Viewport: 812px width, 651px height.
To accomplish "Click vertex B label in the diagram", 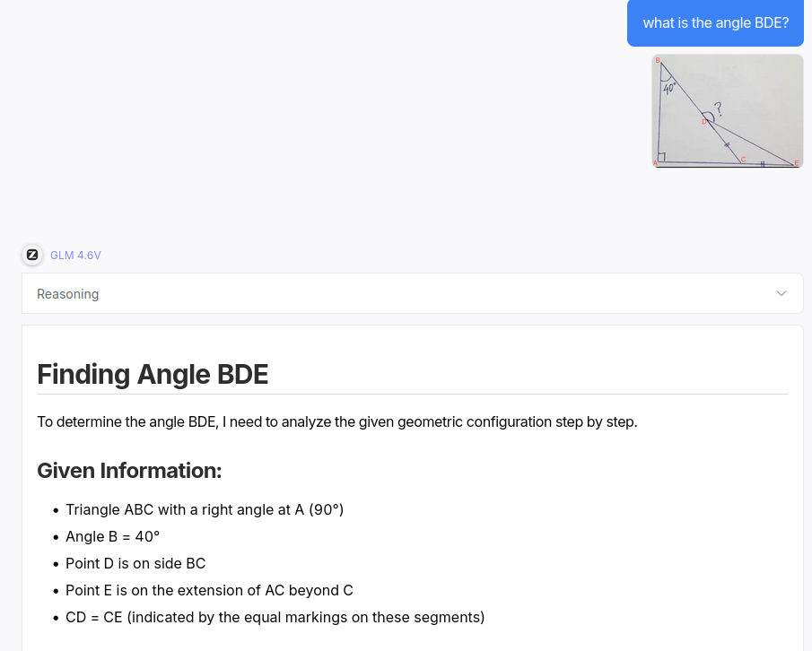I will pos(657,60).
